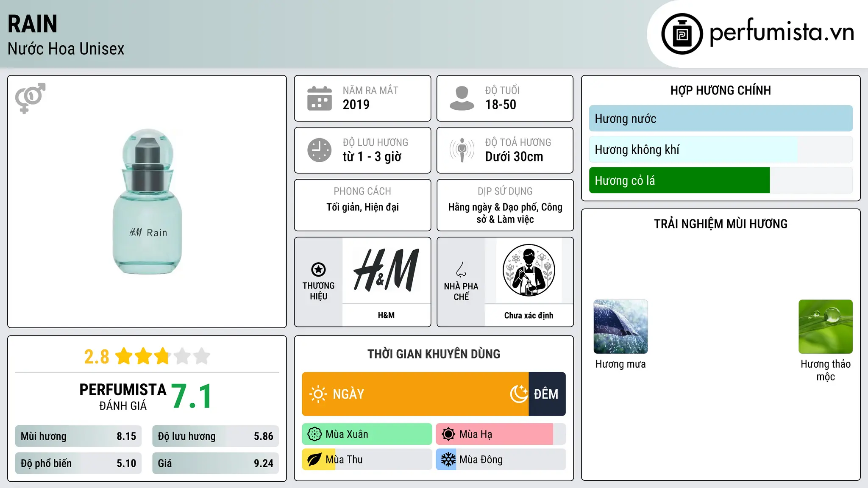This screenshot has width=868, height=488.
Task: Click the Hợp hương chính heading
Action: (x=721, y=90)
